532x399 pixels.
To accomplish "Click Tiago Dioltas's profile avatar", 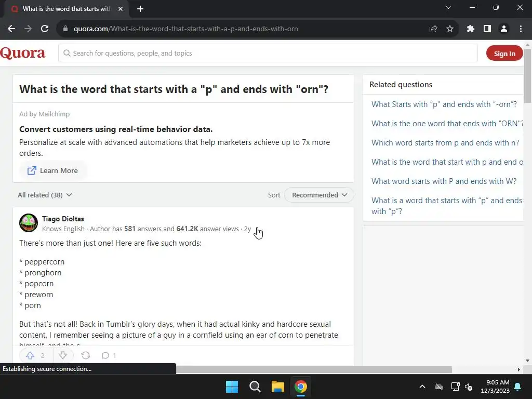I will coord(29,223).
